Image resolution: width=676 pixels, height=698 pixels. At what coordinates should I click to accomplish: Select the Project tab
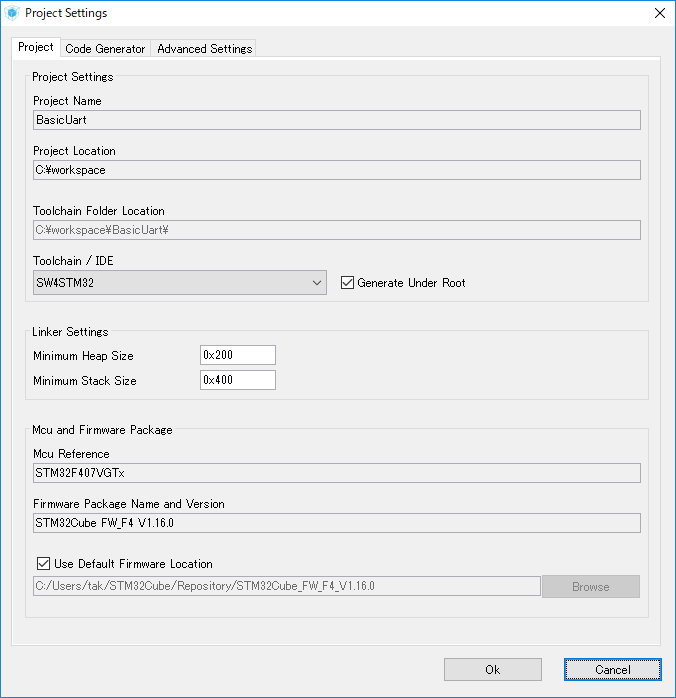(x=36, y=48)
